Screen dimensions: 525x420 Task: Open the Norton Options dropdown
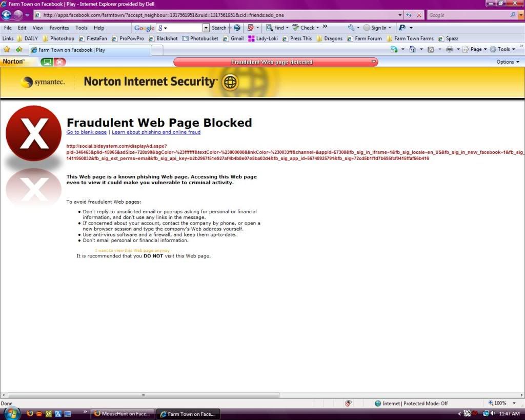click(x=508, y=62)
